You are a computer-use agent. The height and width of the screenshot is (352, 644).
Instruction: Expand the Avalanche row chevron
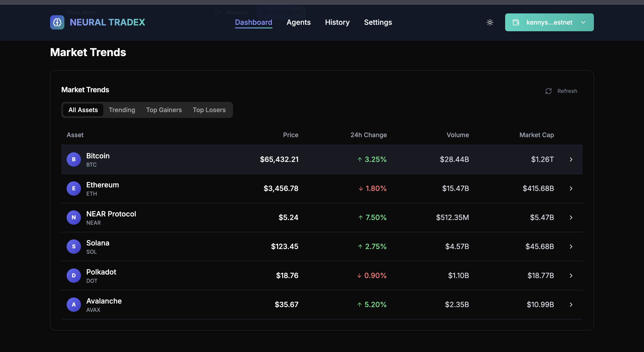tap(571, 305)
